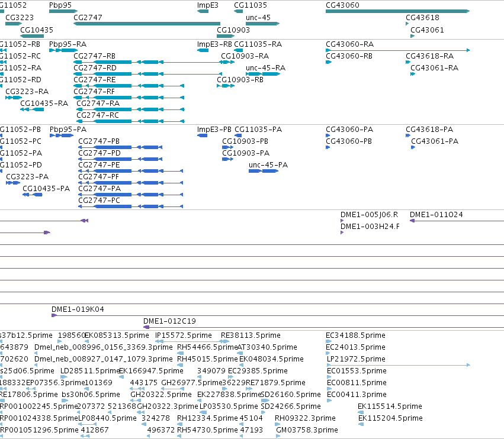Open transcript CG2747-RE
The height and width of the screenshot is (439, 504).
click(95, 80)
